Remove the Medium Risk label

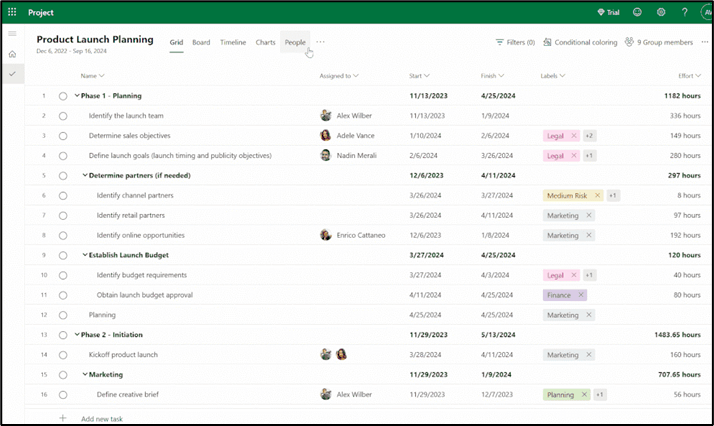[597, 195]
